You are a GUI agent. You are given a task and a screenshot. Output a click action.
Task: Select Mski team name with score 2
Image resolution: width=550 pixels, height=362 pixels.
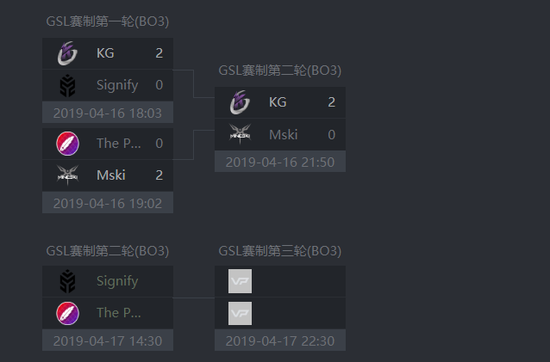pos(111,175)
